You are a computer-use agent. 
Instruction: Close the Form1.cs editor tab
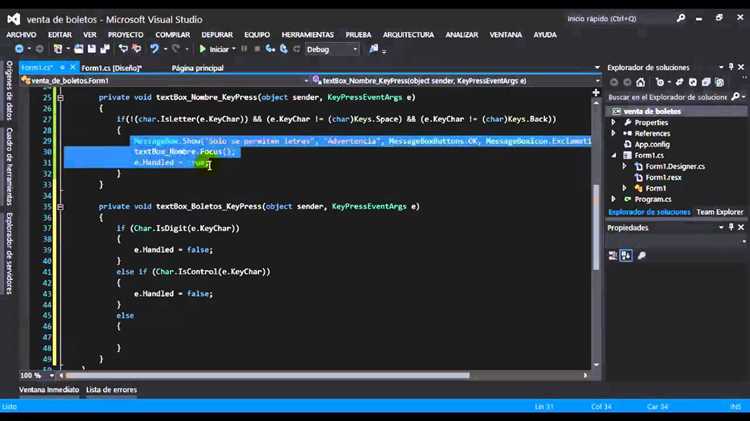coord(73,67)
